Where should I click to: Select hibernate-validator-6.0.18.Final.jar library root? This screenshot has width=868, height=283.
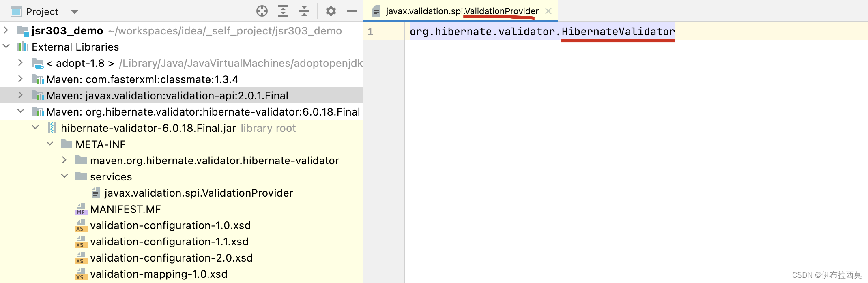click(181, 128)
